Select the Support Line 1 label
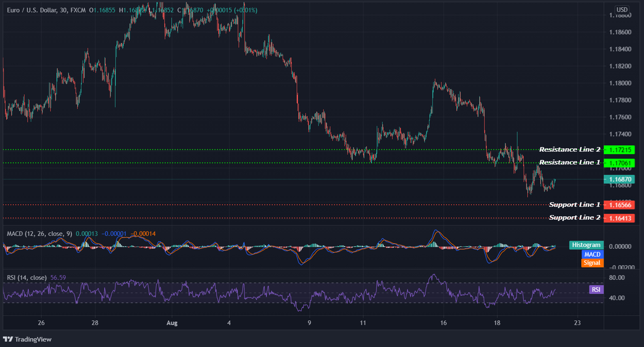644x347 pixels. tap(574, 204)
